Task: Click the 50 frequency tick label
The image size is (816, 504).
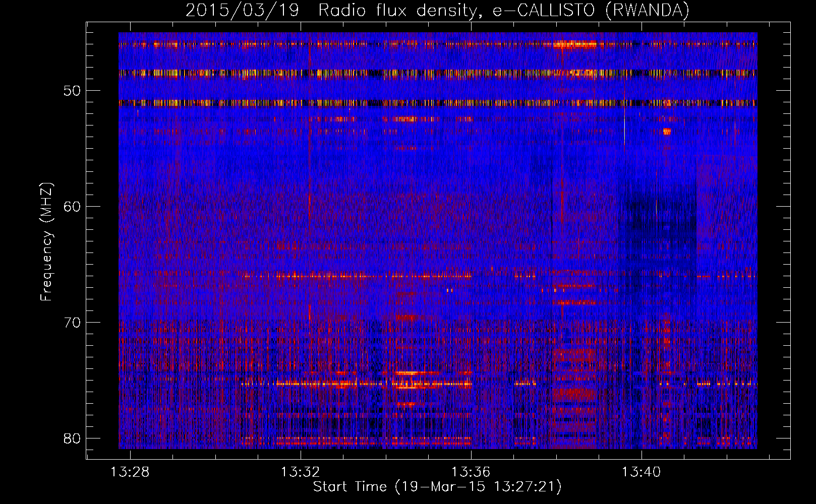Action: point(73,91)
